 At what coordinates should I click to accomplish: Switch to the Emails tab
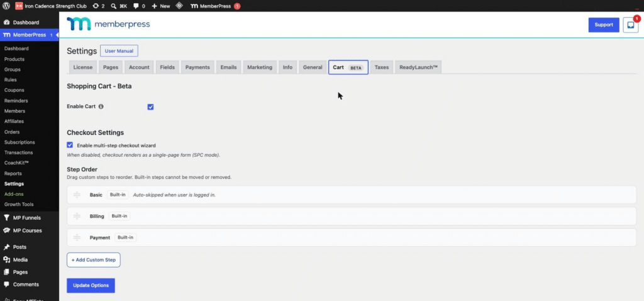(x=228, y=67)
